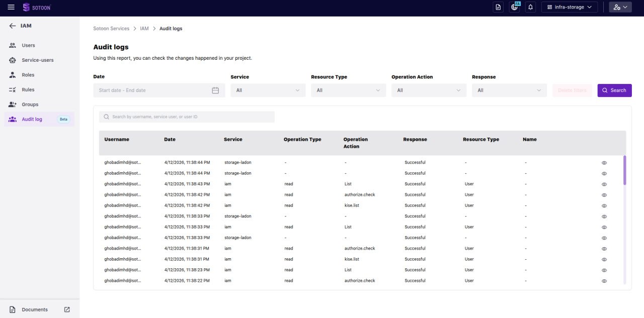The height and width of the screenshot is (318, 644).
Task: Click the Roles person icon
Action: coord(13,75)
